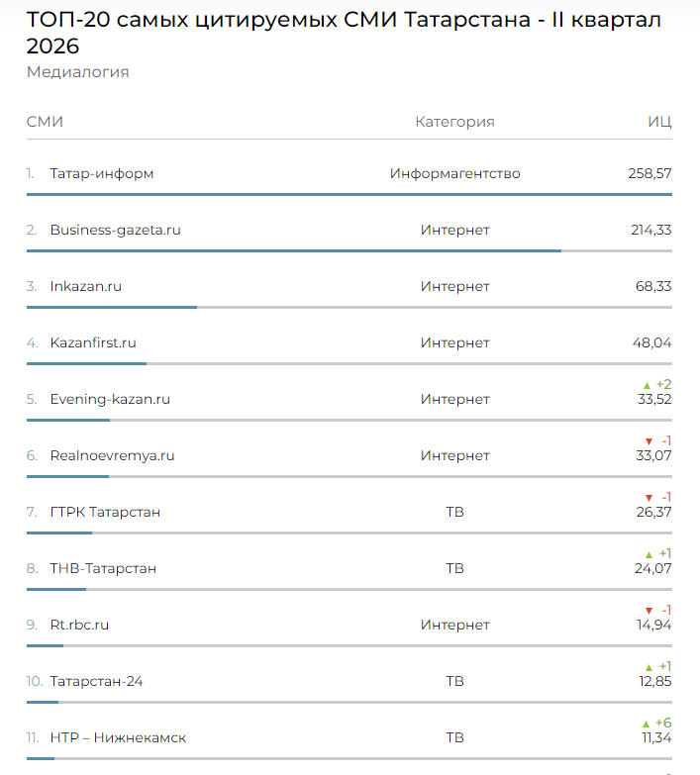Click the Inkazan.ru progress bar
Viewport: 700px width, 775px height.
tap(350, 308)
